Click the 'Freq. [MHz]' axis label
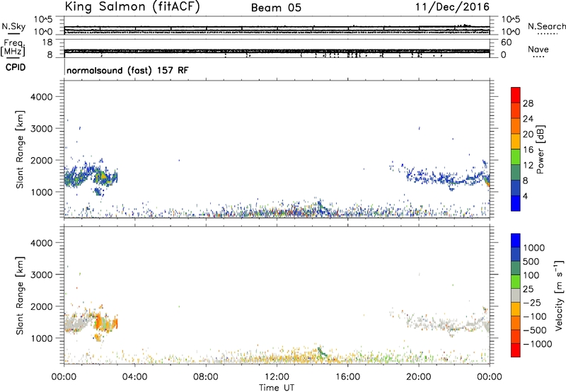 [13, 47]
